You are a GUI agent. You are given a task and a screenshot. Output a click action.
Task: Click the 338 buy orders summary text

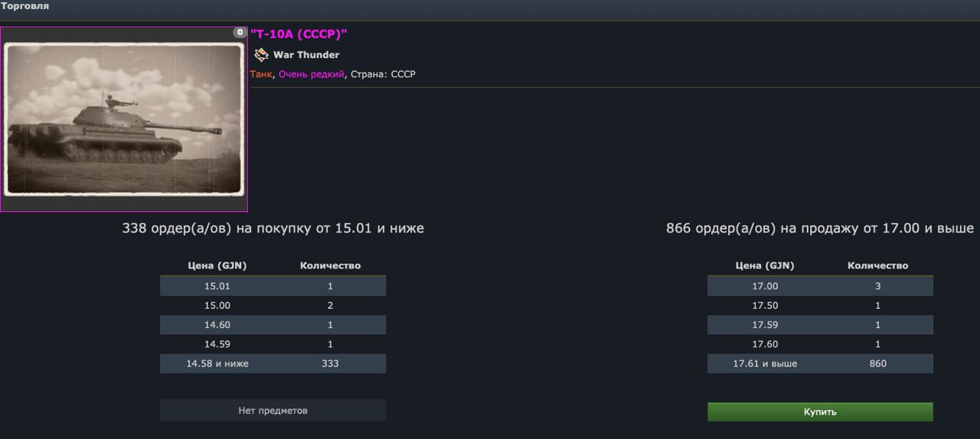click(x=273, y=228)
